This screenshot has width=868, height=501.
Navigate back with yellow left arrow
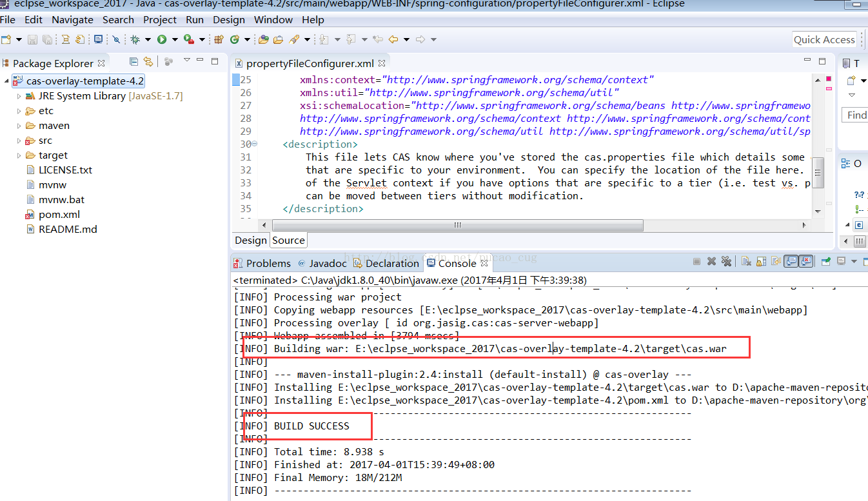coord(393,39)
